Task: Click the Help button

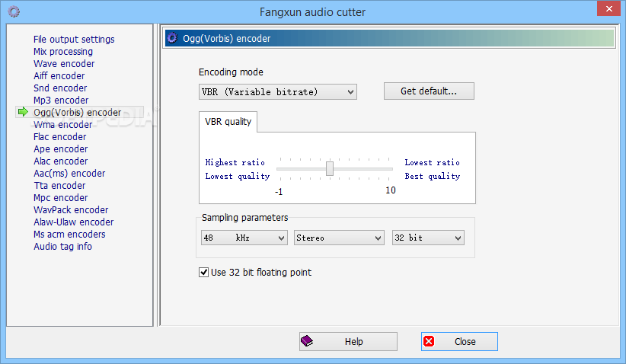Action: [x=348, y=341]
